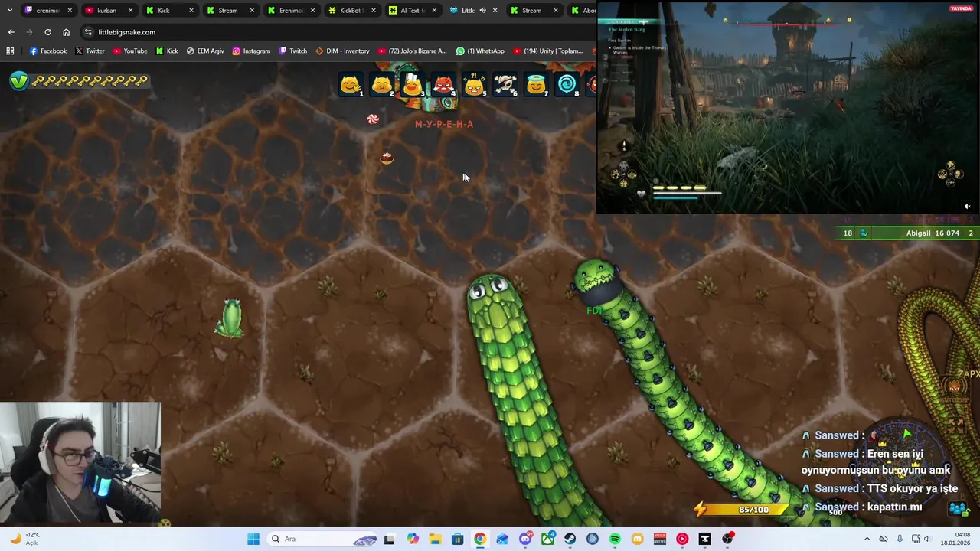Image resolution: width=980 pixels, height=551 pixels.
Task: Open Discord with 9+ badge from taskbar
Action: (525, 539)
